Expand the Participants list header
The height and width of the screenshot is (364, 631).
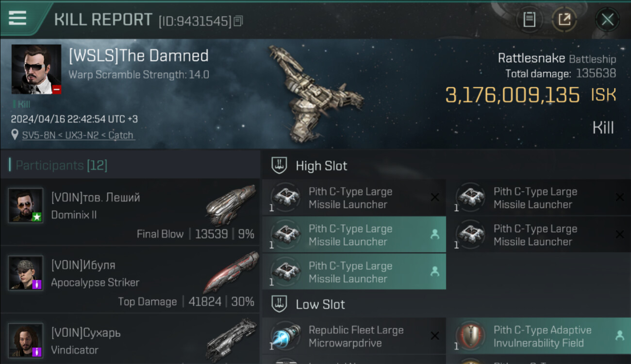[x=130, y=165]
